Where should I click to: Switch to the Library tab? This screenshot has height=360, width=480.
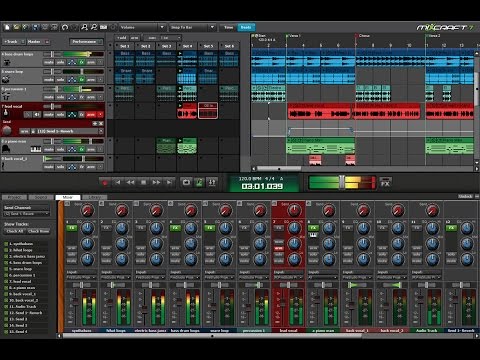tap(94, 197)
